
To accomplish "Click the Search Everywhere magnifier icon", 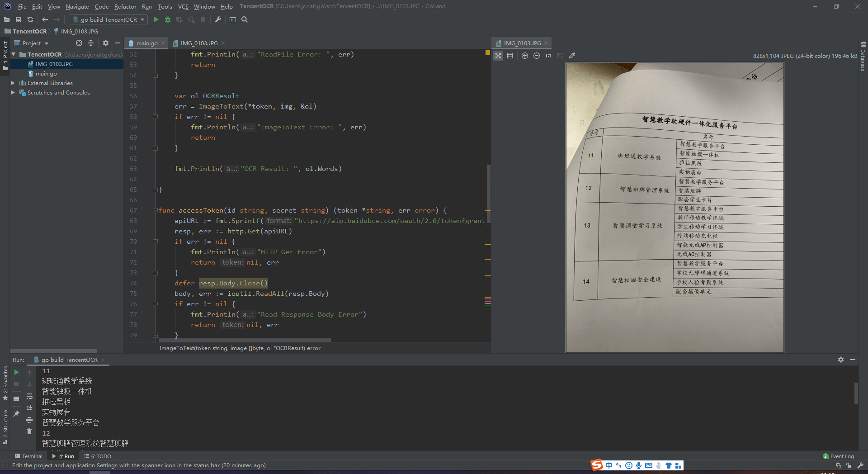I will 245,19.
